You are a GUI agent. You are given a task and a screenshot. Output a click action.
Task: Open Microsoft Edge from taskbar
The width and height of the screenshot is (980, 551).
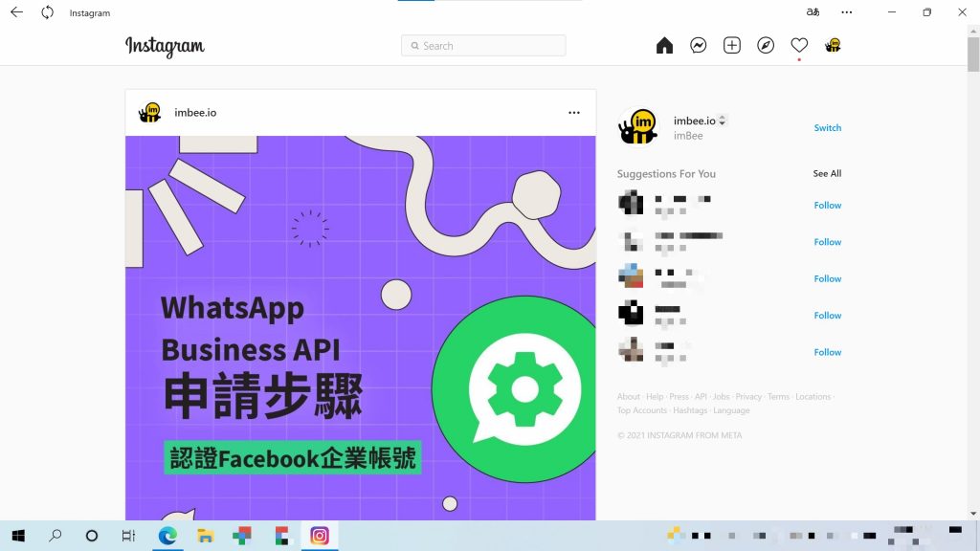[167, 536]
